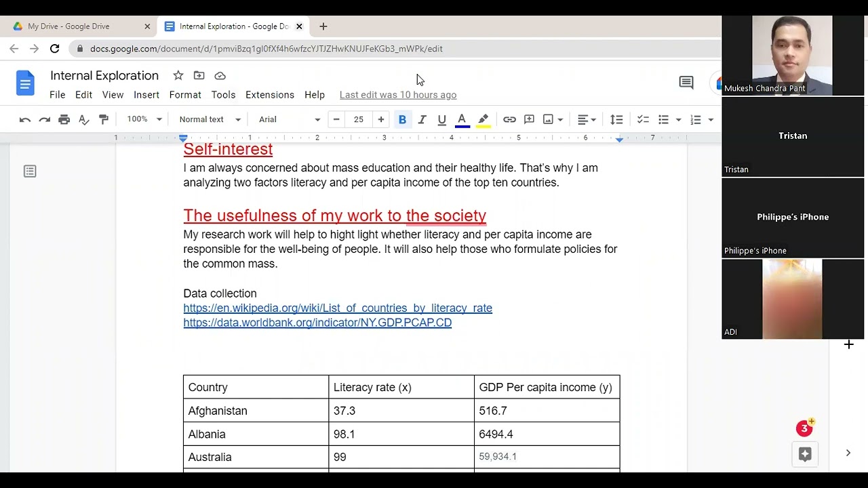Show the document outline
Image resolution: width=868 pixels, height=488 pixels.
[30, 171]
